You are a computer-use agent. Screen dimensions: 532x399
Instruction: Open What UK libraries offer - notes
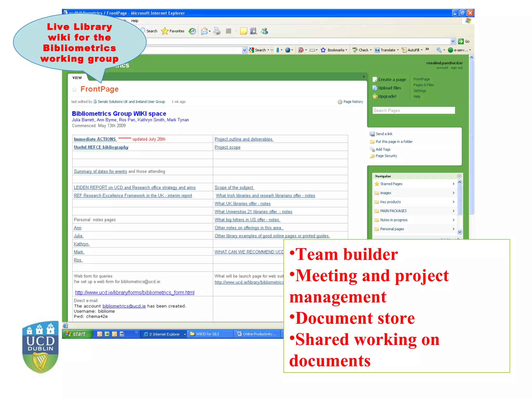[243, 204]
